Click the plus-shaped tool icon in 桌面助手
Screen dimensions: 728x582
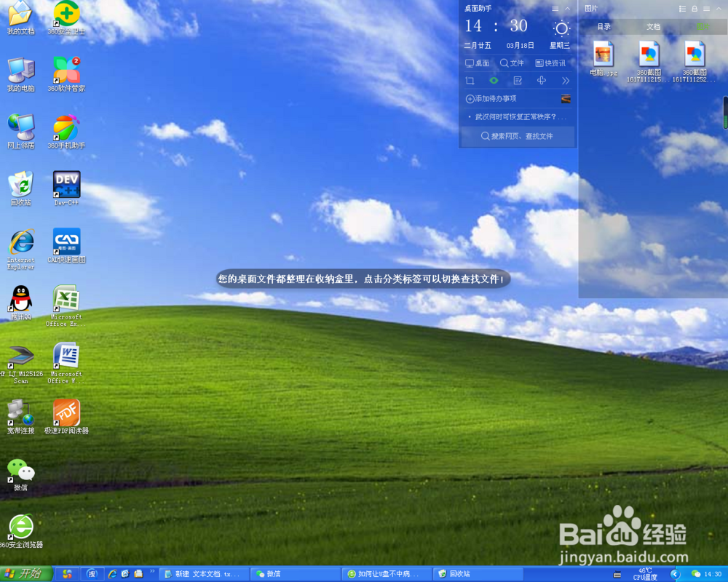coord(542,81)
